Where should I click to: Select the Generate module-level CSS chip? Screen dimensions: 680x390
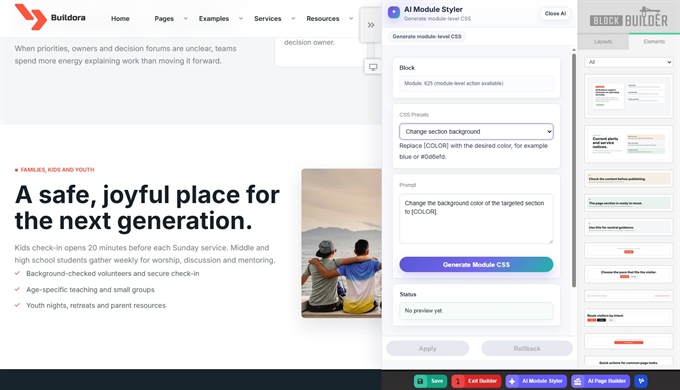(x=427, y=36)
